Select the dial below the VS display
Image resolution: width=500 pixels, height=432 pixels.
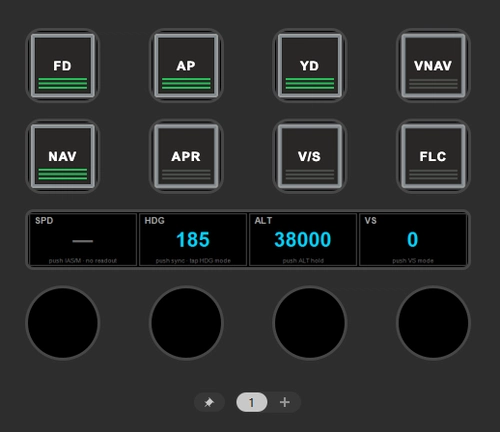(433, 323)
